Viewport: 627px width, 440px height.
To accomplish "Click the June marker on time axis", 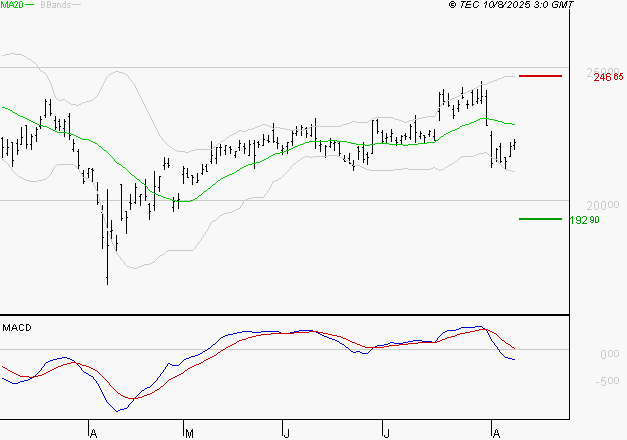I will (x=286, y=433).
